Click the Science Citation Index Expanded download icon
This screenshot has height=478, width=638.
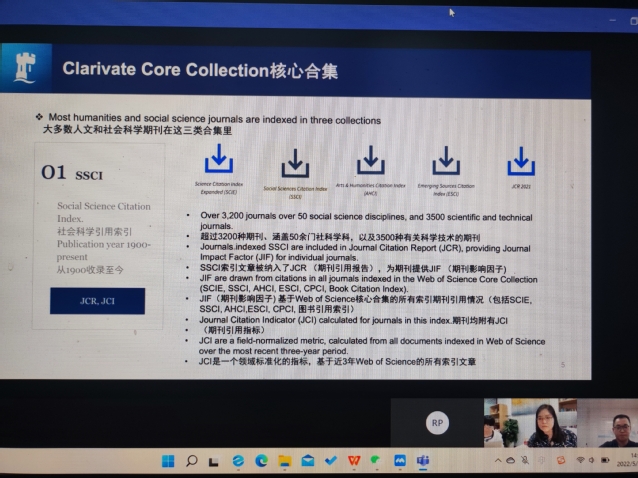[219, 159]
